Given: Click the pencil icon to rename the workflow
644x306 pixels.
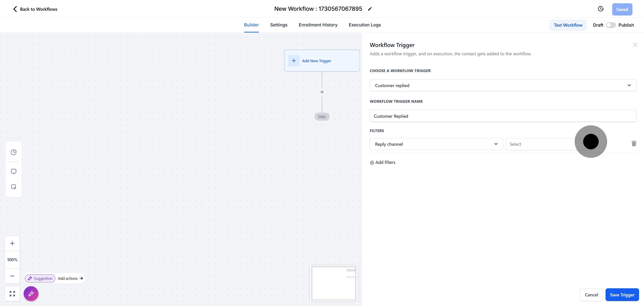Looking at the screenshot, I should click(x=370, y=9).
